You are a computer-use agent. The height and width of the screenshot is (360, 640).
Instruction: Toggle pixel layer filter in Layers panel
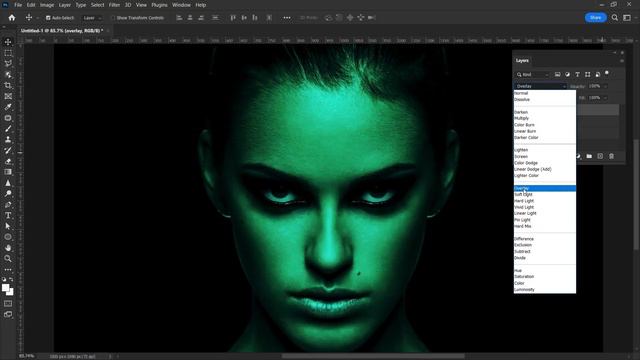[x=558, y=74]
